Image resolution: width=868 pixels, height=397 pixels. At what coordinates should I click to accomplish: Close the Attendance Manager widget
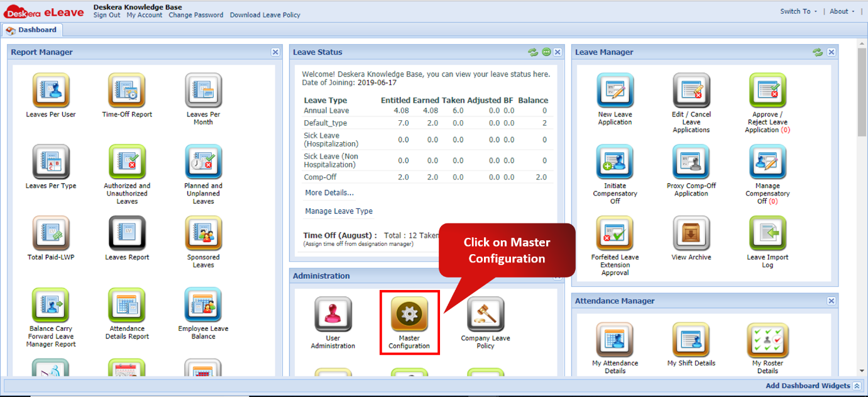tap(832, 301)
